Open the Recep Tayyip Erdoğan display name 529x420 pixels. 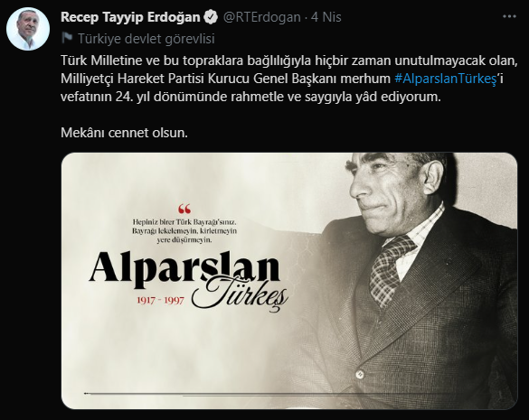pyautogui.click(x=130, y=17)
